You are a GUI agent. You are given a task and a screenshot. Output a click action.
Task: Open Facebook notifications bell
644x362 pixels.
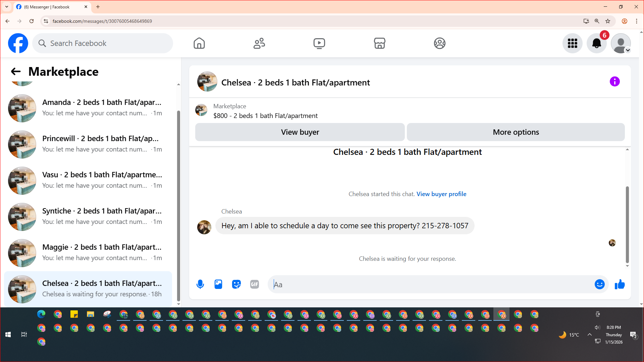(x=596, y=43)
